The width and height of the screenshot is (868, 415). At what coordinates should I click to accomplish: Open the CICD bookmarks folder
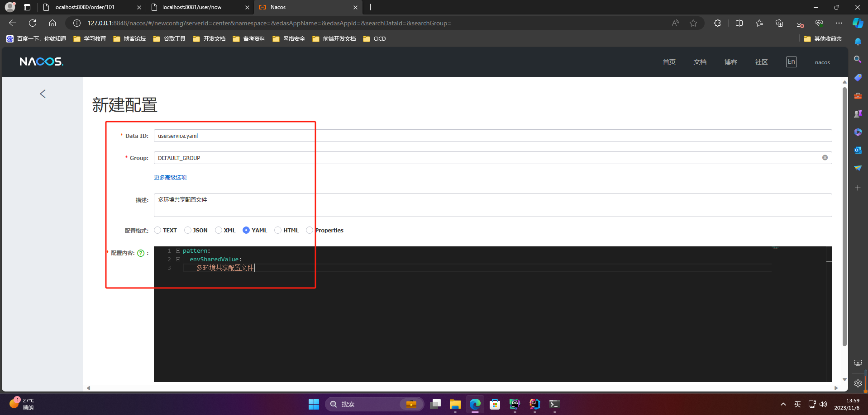click(x=374, y=39)
